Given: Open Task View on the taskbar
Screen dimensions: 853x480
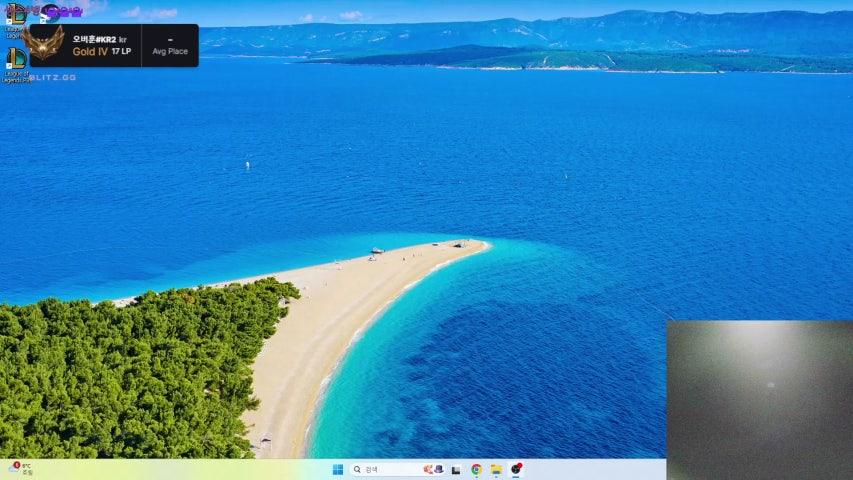Looking at the screenshot, I should 456,469.
